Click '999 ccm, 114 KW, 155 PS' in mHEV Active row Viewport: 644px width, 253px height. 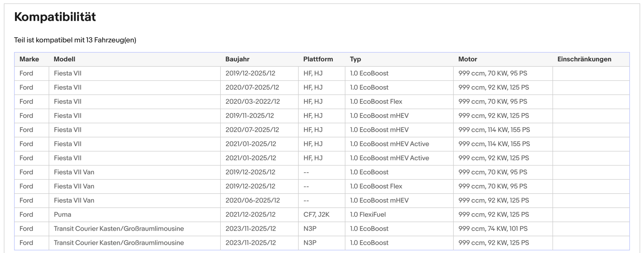pyautogui.click(x=494, y=144)
